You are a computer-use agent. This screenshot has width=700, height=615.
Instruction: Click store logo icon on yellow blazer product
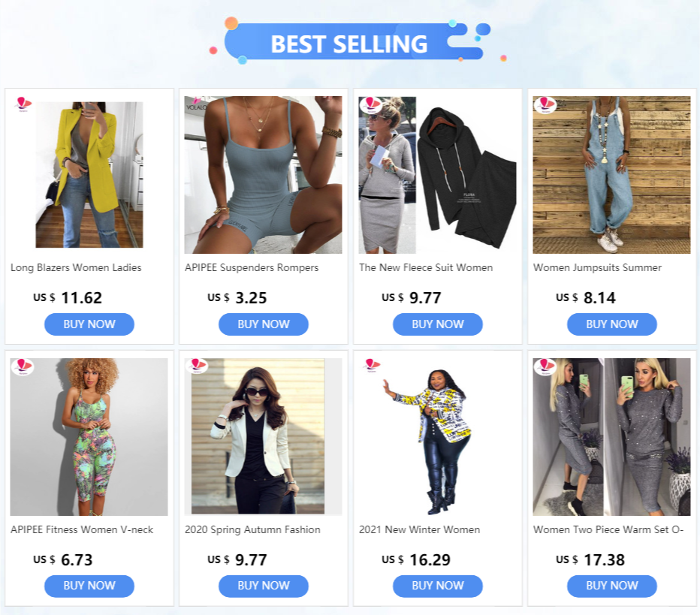(x=23, y=104)
